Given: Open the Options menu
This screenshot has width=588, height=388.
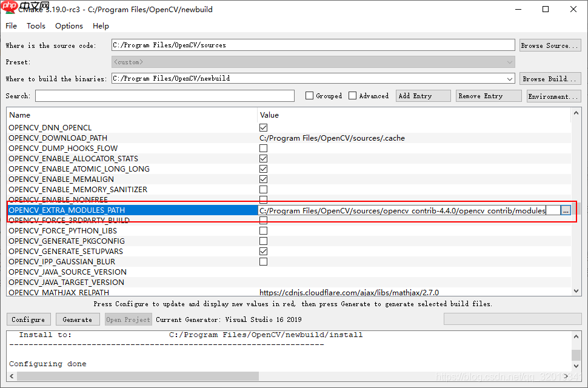Looking at the screenshot, I should point(68,25).
